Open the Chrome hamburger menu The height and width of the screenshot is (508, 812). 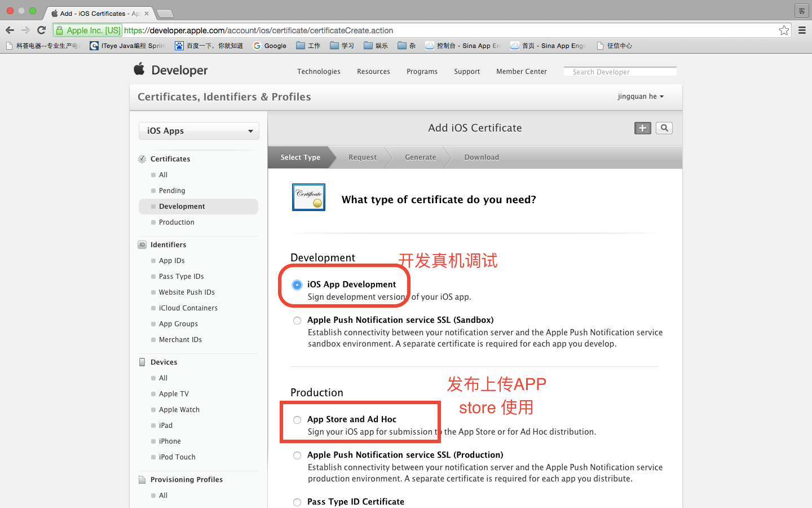[802, 30]
